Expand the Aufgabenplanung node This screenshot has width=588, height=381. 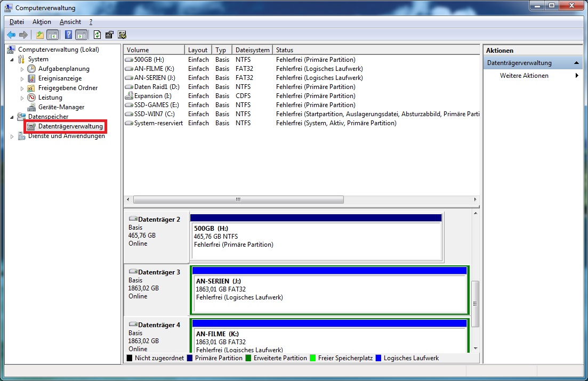[x=22, y=69]
